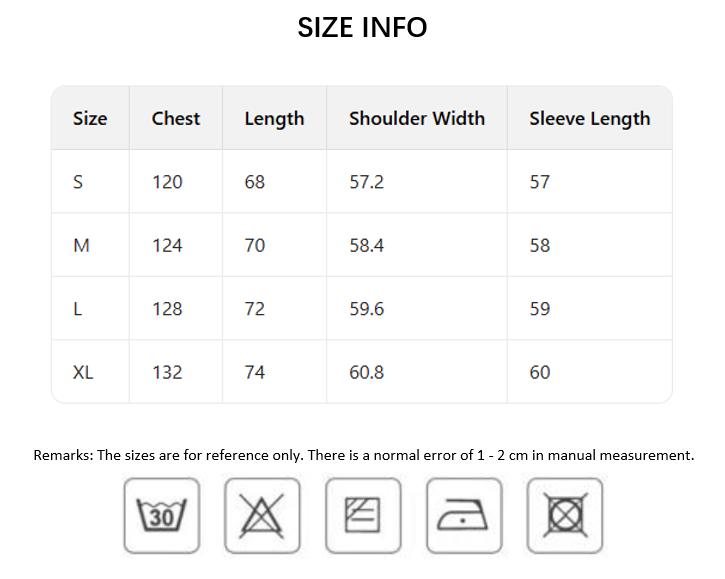Click the shoulder width value 58.4

pyautogui.click(x=367, y=245)
